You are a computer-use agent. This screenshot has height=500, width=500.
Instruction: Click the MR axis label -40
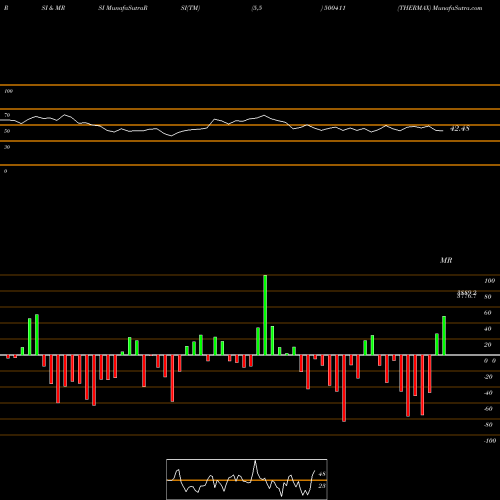[488, 393]
